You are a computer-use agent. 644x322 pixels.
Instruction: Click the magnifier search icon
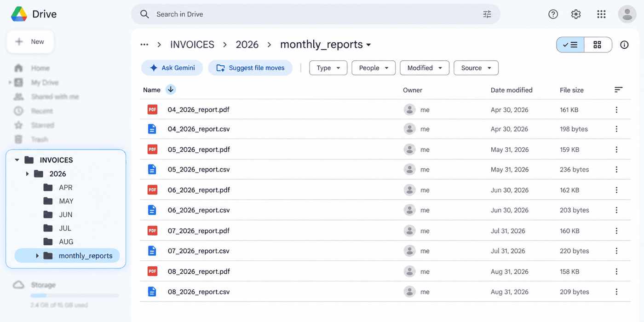pyautogui.click(x=144, y=14)
